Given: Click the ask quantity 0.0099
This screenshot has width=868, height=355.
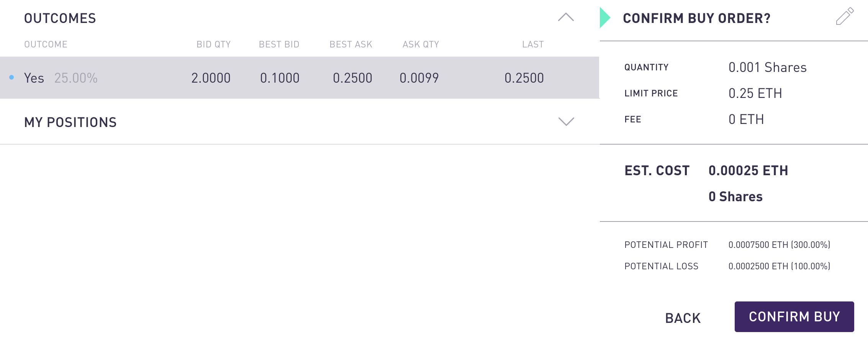Looking at the screenshot, I should tap(419, 78).
